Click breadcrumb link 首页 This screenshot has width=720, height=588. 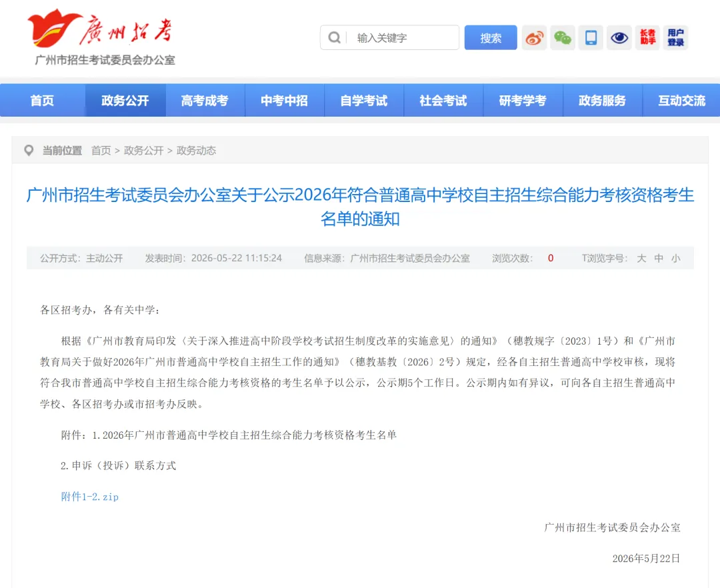[101, 151]
